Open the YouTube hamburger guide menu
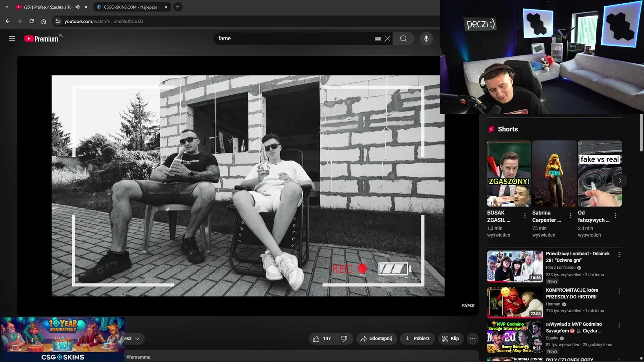The width and height of the screenshot is (644, 362). (x=12, y=38)
